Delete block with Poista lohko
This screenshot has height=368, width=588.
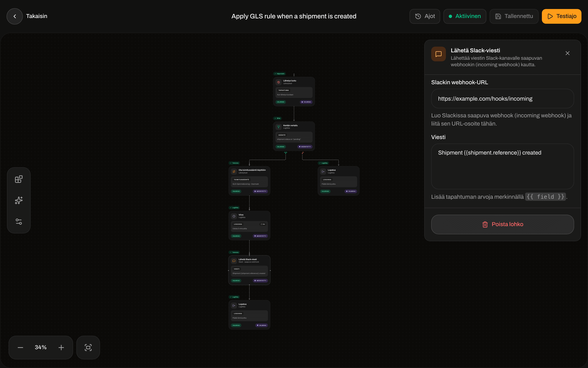502,224
